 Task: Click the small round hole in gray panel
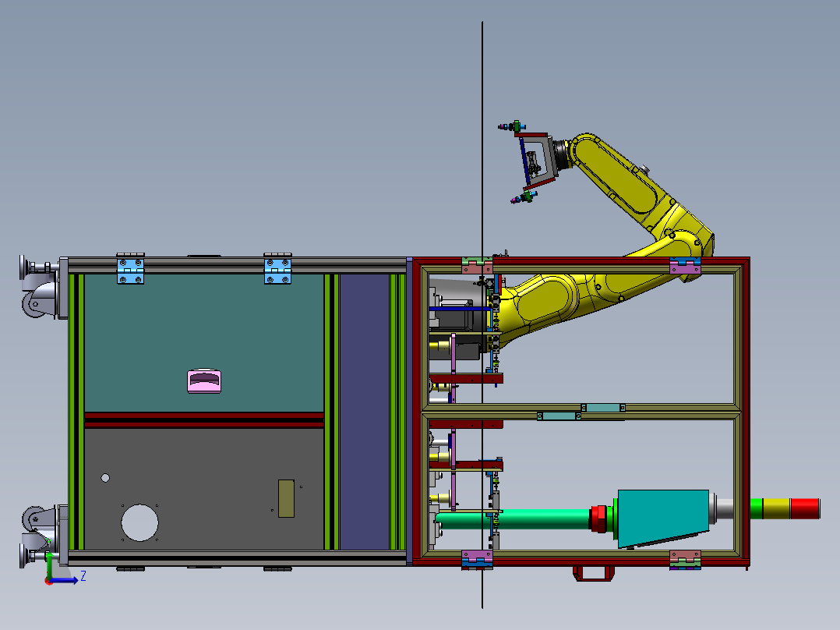[x=105, y=478]
